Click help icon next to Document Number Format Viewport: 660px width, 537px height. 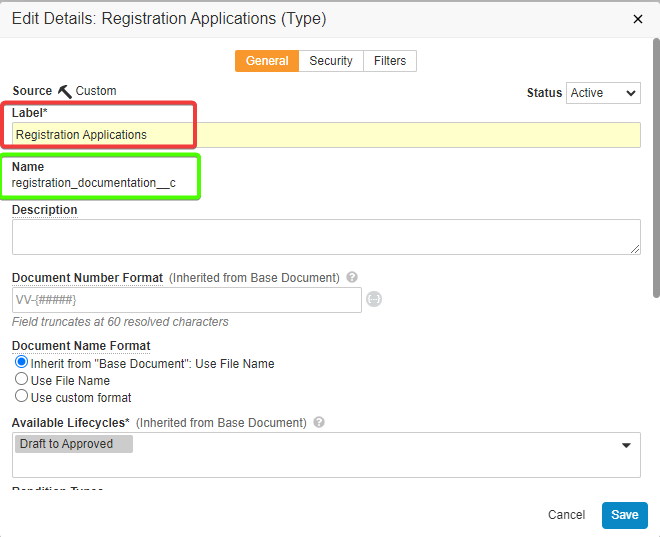pos(352,278)
